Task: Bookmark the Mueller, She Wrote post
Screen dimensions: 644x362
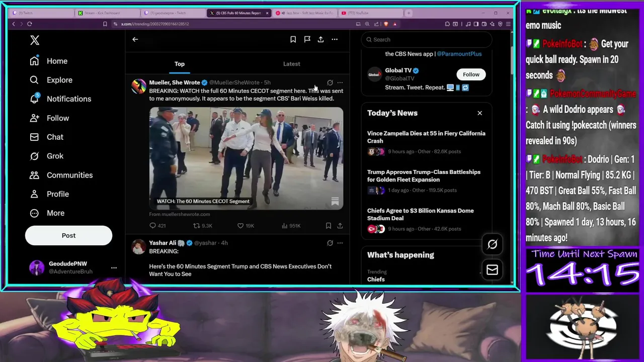Action: point(328,226)
